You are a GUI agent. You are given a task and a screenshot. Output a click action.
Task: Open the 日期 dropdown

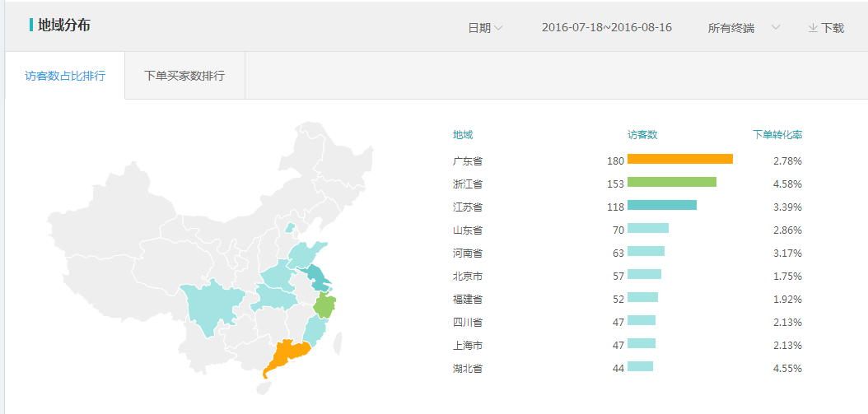pyautogui.click(x=486, y=28)
